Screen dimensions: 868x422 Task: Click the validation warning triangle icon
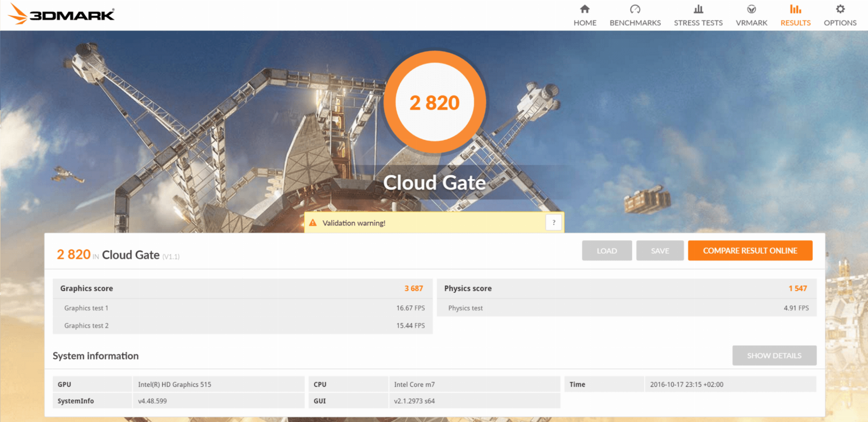tap(313, 223)
